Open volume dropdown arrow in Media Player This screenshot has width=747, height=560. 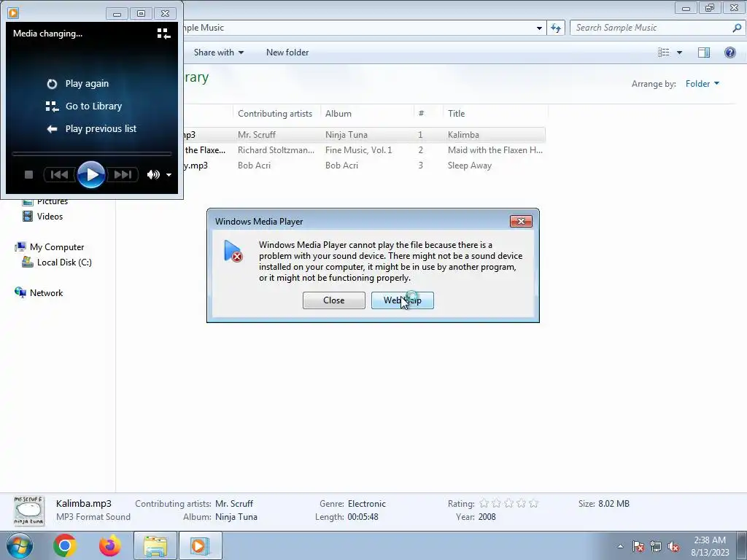click(x=169, y=175)
